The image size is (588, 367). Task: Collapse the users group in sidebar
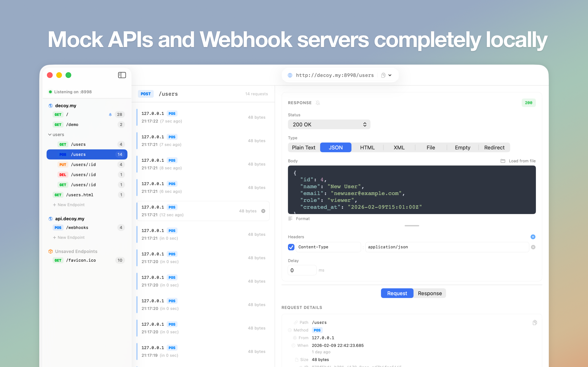50,134
